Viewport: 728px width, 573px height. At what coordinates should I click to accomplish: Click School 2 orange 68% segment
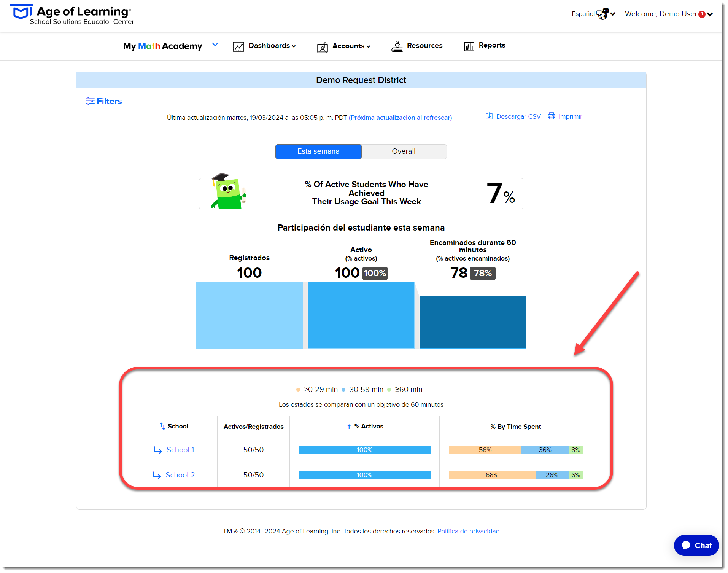click(492, 475)
